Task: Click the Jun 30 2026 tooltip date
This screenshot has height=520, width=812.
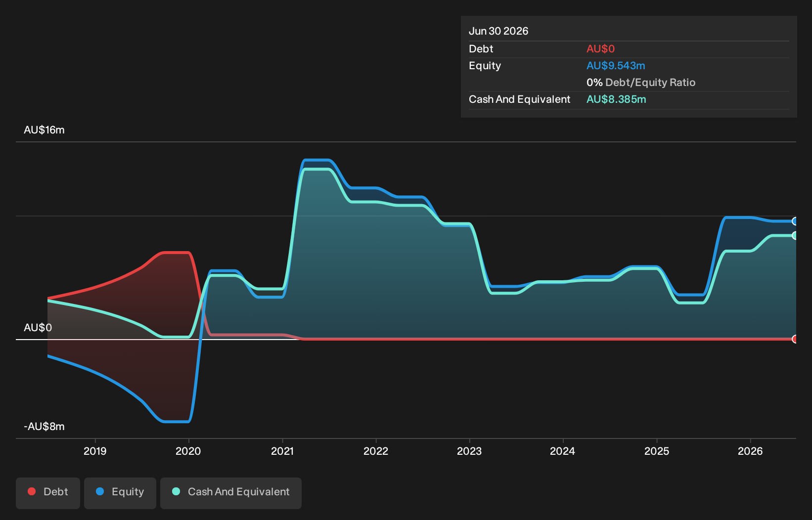Action: [x=498, y=31]
